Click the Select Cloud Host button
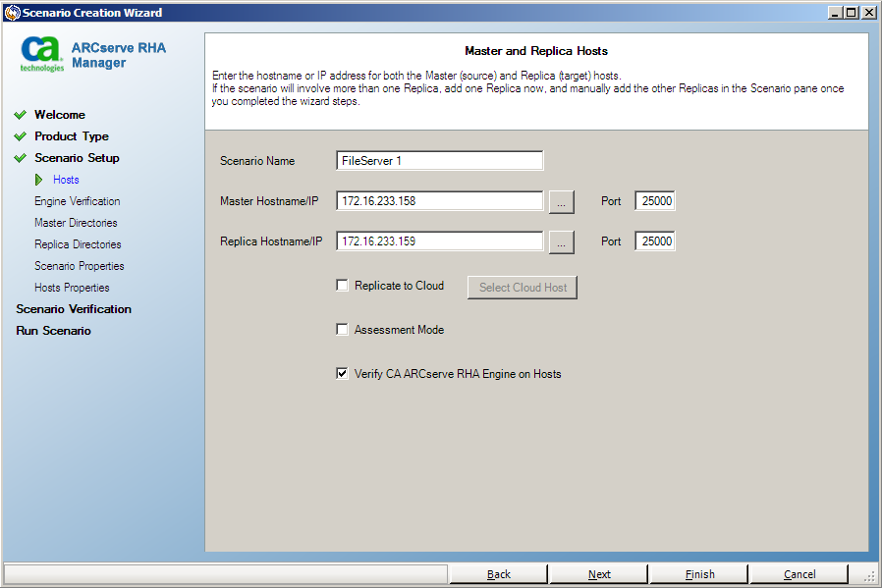The image size is (882, 588). [x=522, y=287]
